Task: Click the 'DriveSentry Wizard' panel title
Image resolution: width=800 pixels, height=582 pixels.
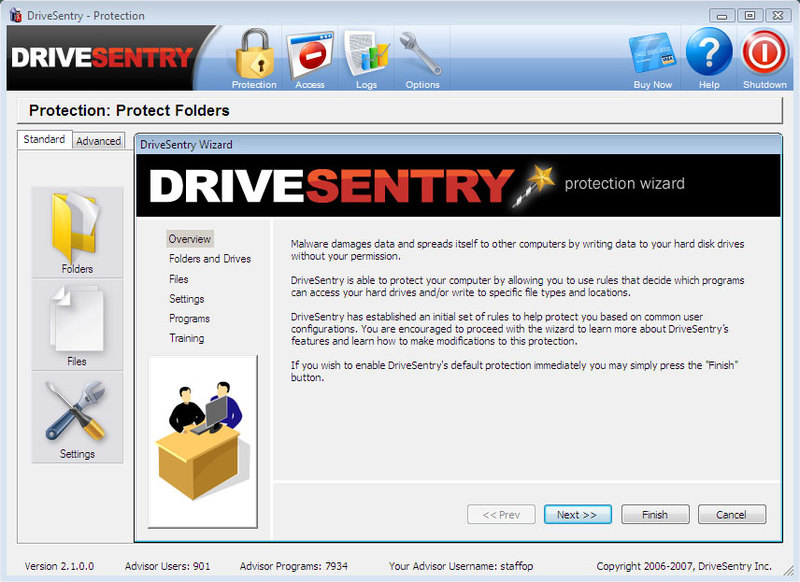Action: tap(186, 144)
